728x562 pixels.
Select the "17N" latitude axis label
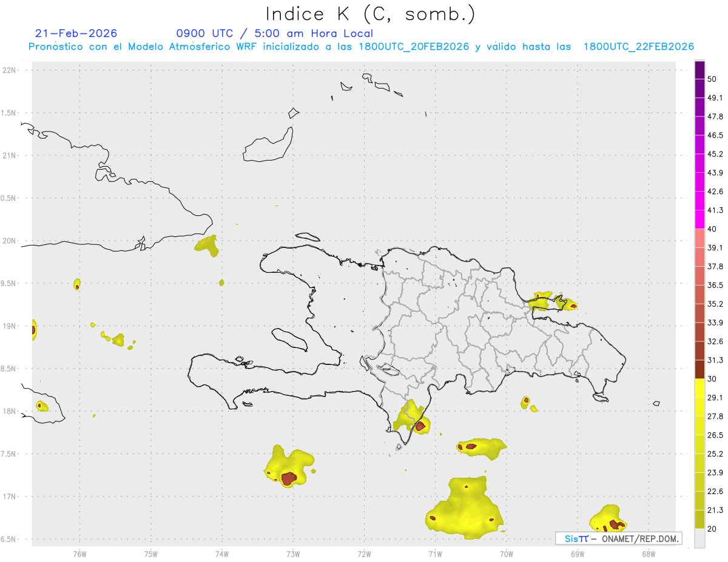pyautogui.click(x=10, y=497)
